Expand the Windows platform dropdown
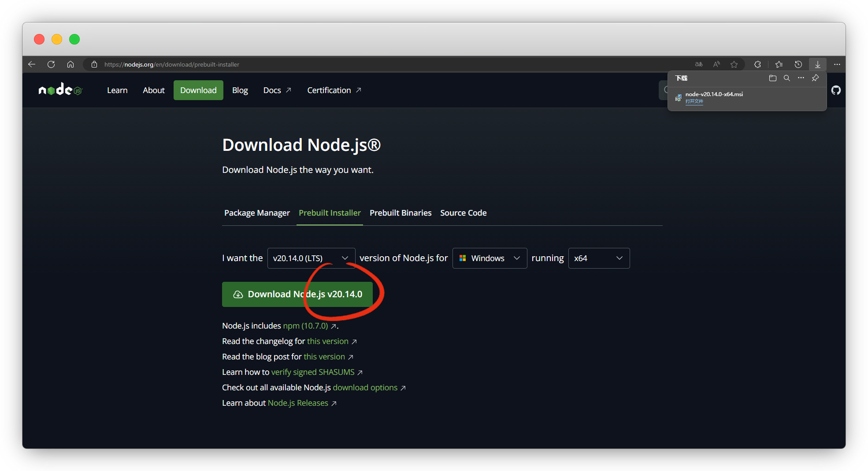Viewport: 868px width, 471px height. click(490, 258)
